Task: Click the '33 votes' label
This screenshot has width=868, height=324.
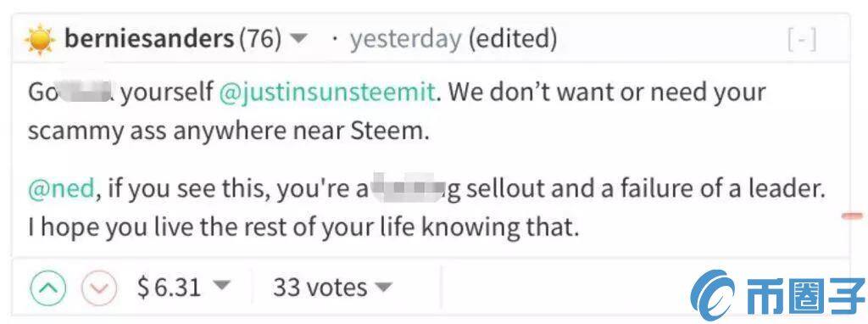Action: pyautogui.click(x=320, y=288)
